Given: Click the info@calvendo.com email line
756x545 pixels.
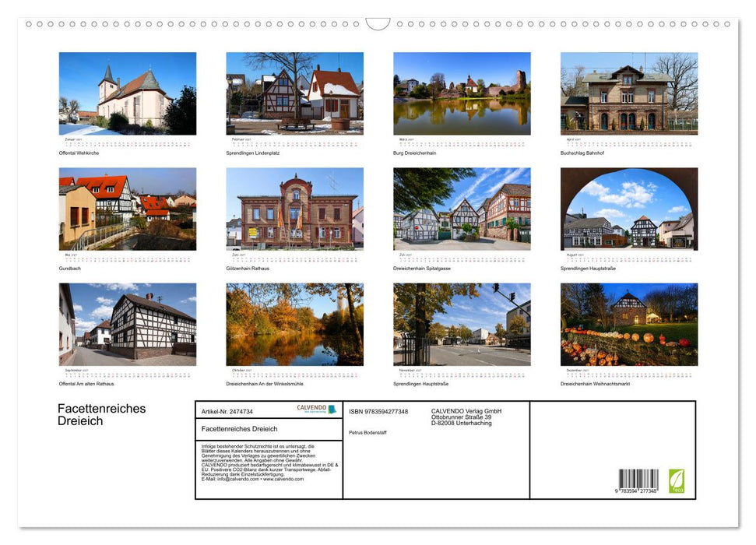Looking at the screenshot, I should coord(252,480).
